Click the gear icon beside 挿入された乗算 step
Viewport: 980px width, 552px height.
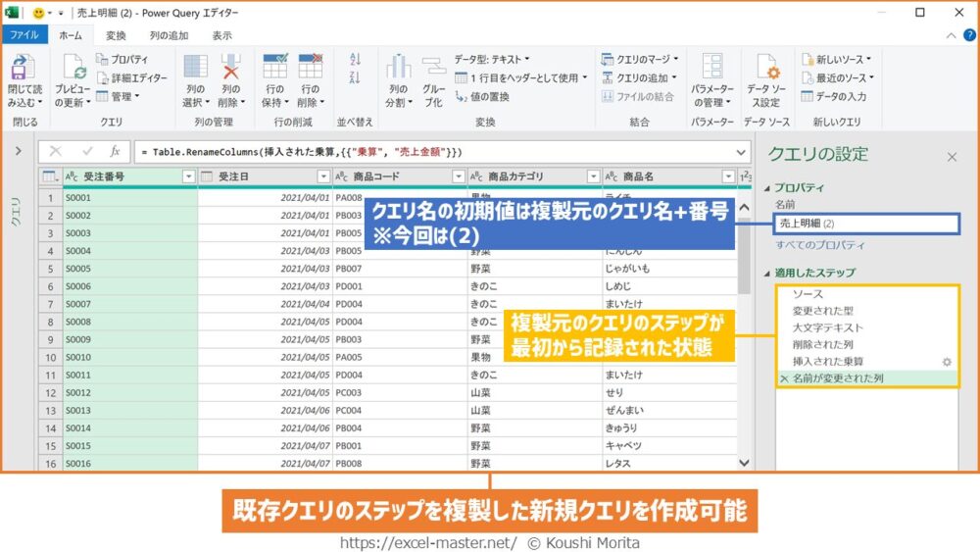[947, 361]
